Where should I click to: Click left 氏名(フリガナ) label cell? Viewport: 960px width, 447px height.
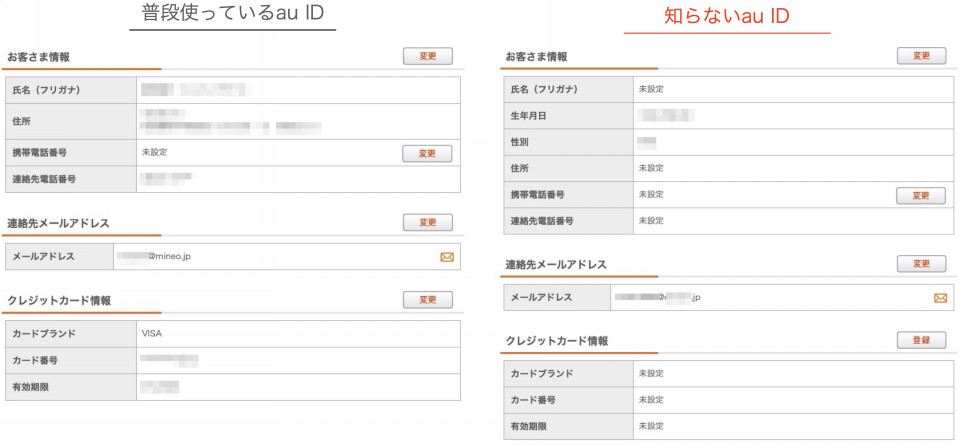70,90
